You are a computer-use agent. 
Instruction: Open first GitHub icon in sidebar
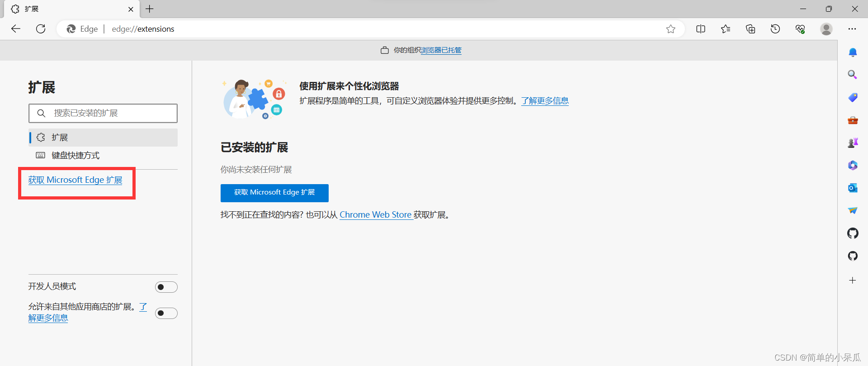853,233
